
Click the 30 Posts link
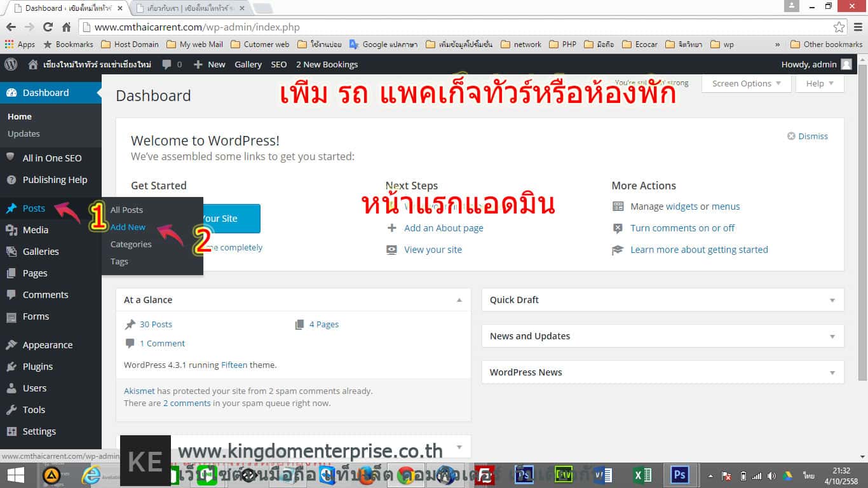pyautogui.click(x=156, y=324)
